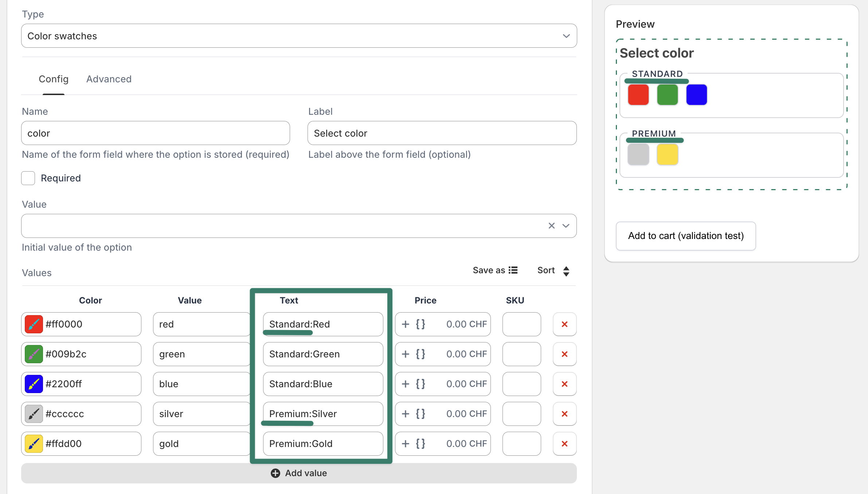Delete the red value row
The image size is (868, 494).
pyautogui.click(x=564, y=324)
